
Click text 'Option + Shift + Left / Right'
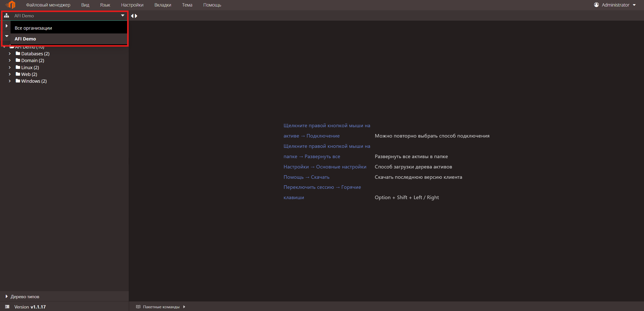(x=407, y=197)
